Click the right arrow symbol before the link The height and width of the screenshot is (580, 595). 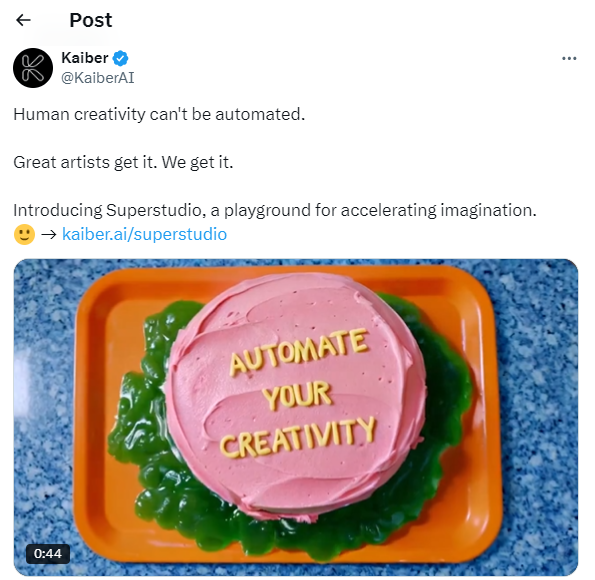click(x=49, y=235)
